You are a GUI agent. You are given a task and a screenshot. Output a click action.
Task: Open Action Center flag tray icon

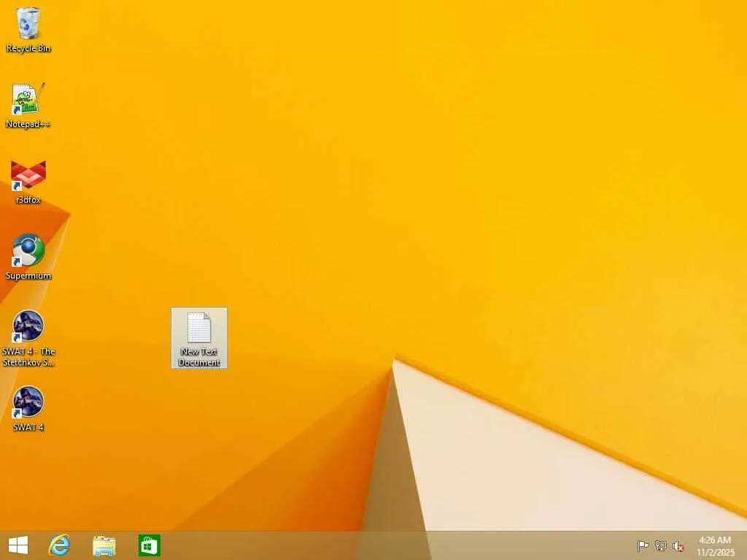pos(643,545)
